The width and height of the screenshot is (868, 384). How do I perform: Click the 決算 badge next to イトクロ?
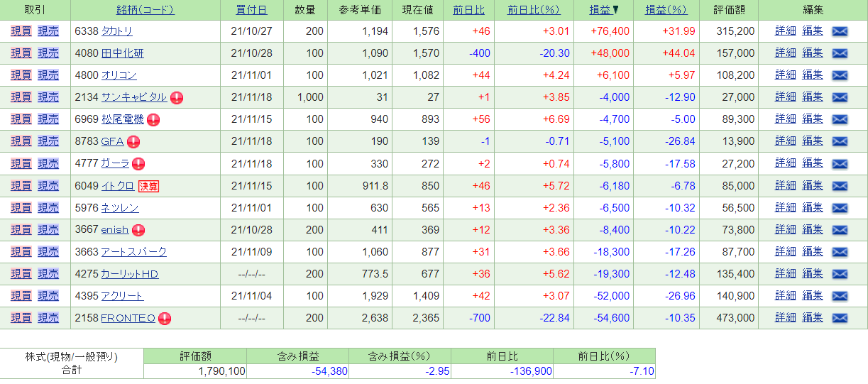pyautogui.click(x=148, y=186)
